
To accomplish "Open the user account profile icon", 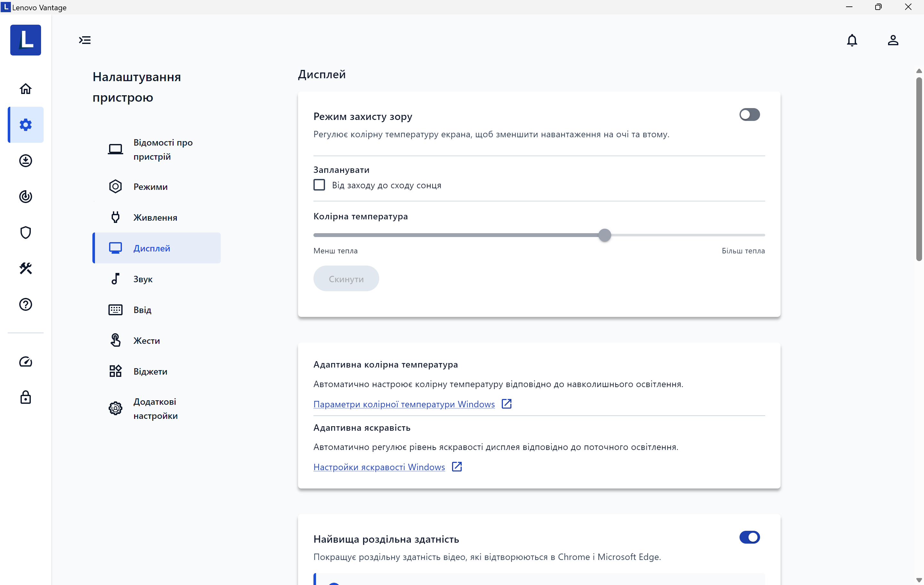I will (x=893, y=40).
